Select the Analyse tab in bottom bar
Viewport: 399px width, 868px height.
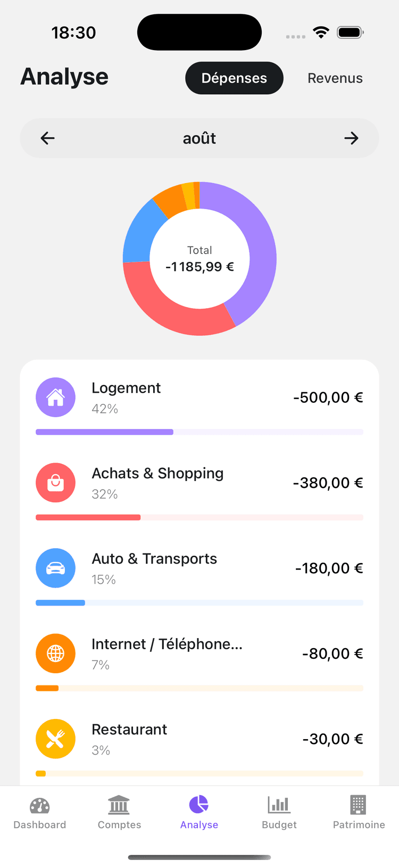pos(199,813)
